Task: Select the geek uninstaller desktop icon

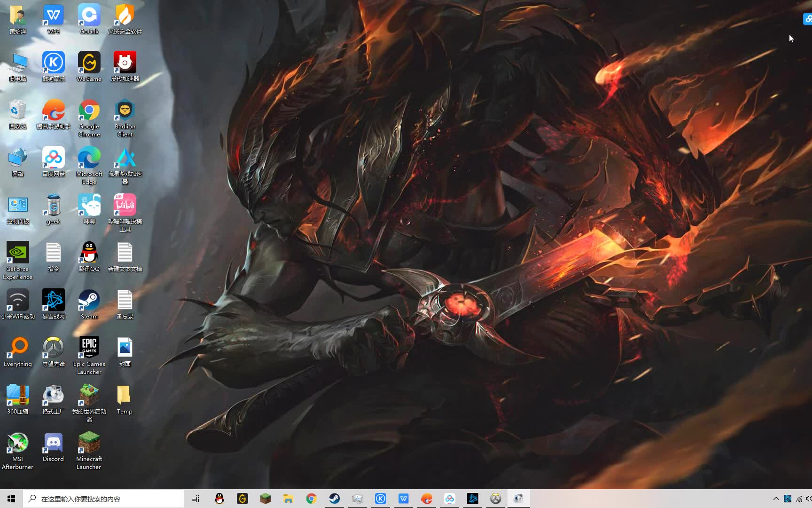Action: [x=54, y=209]
